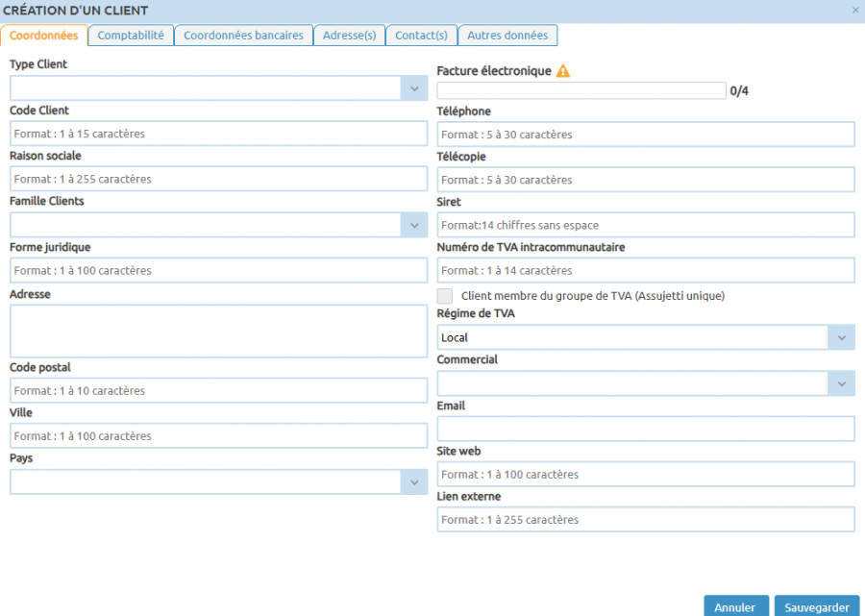Save the client with Sauvegarder
This screenshot has width=865, height=616.
point(817,606)
